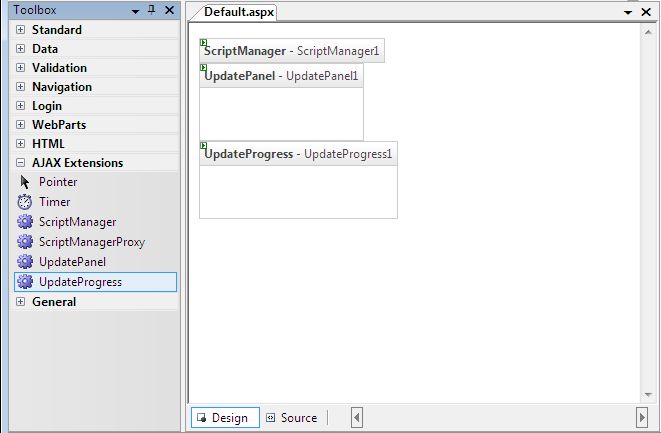Click inside the UpdateProgress1 content area

(298, 192)
